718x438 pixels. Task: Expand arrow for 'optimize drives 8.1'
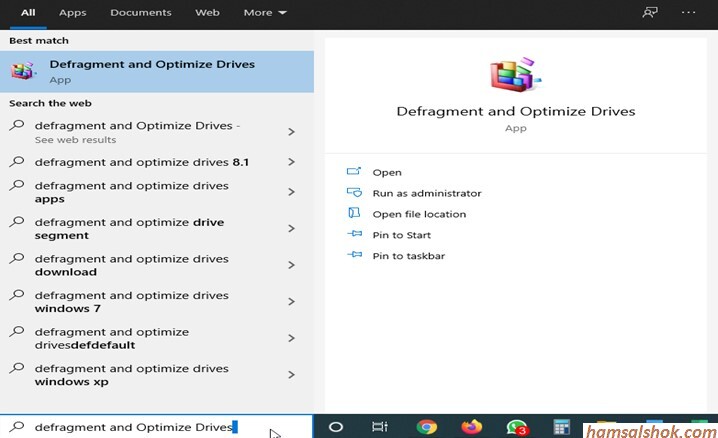[291, 162]
